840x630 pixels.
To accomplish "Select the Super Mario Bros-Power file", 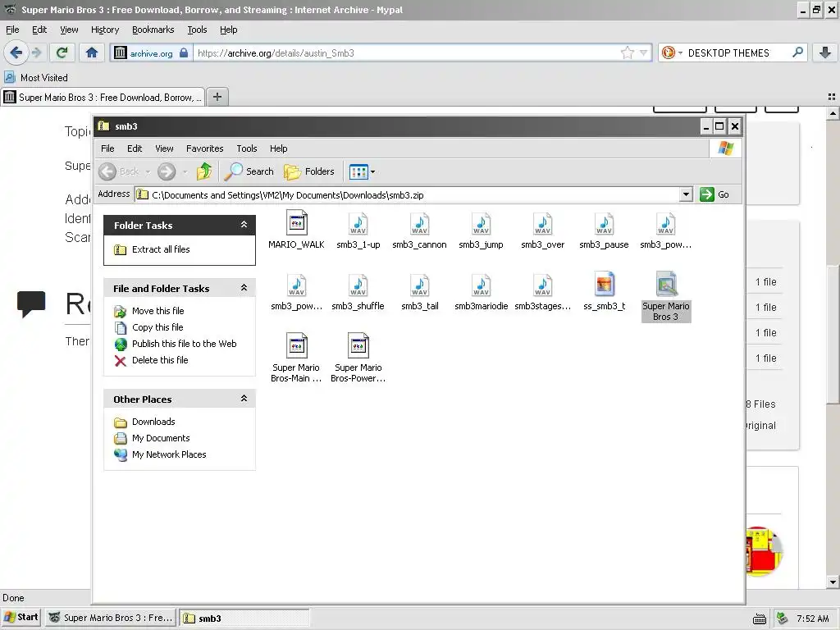I will [x=358, y=358].
